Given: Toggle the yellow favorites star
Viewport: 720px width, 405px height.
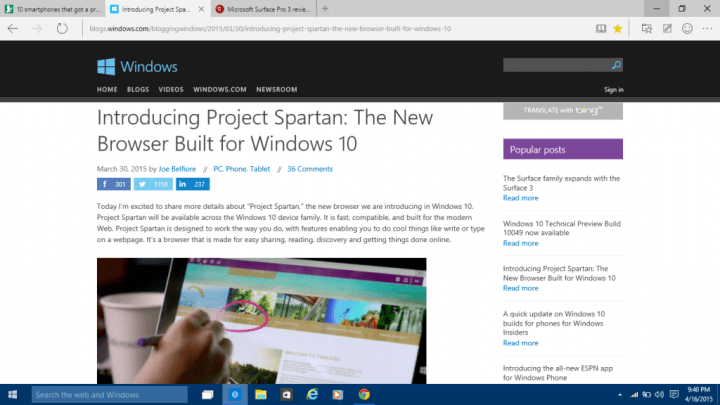Looking at the screenshot, I should (618, 28).
